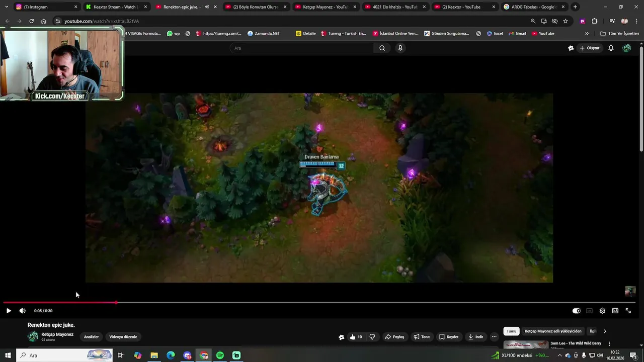Bookmark this page with the star

566,21
